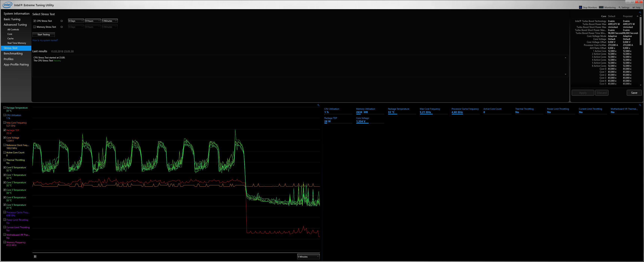This screenshot has width=644, height=262.
Task: Uncheck Core 5 Temperature graph checkbox
Action: (x=4, y=205)
